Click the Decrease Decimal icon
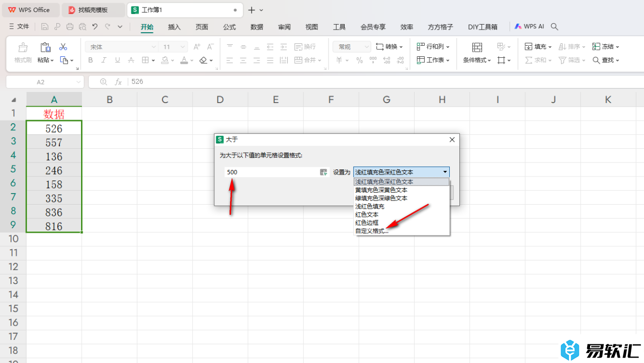This screenshot has width=644, height=363. coord(400,60)
